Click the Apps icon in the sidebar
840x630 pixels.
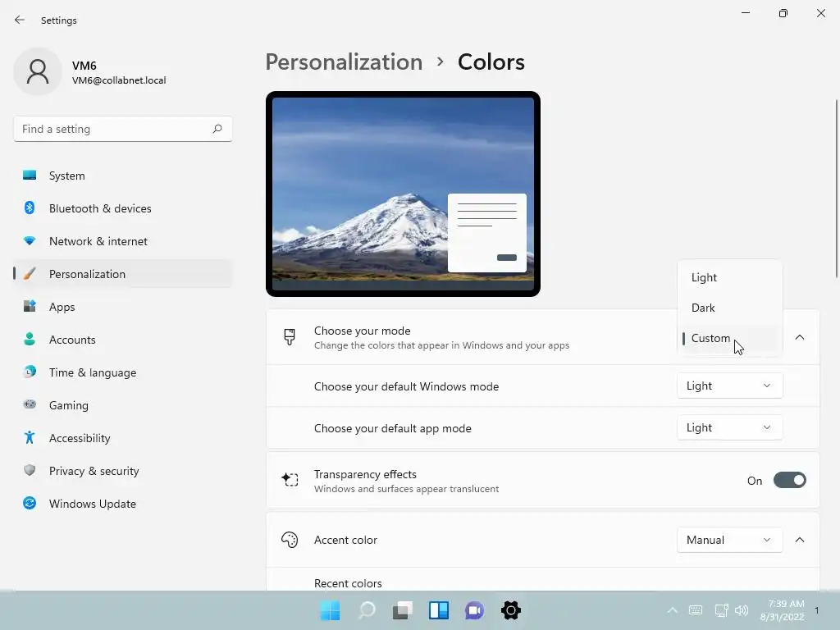30,307
